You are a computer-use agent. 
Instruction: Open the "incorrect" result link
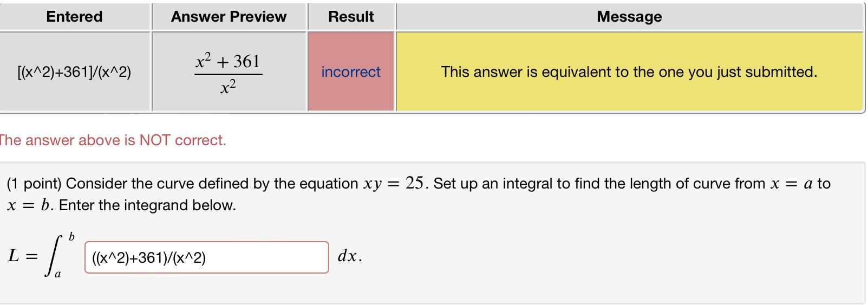[x=351, y=72]
